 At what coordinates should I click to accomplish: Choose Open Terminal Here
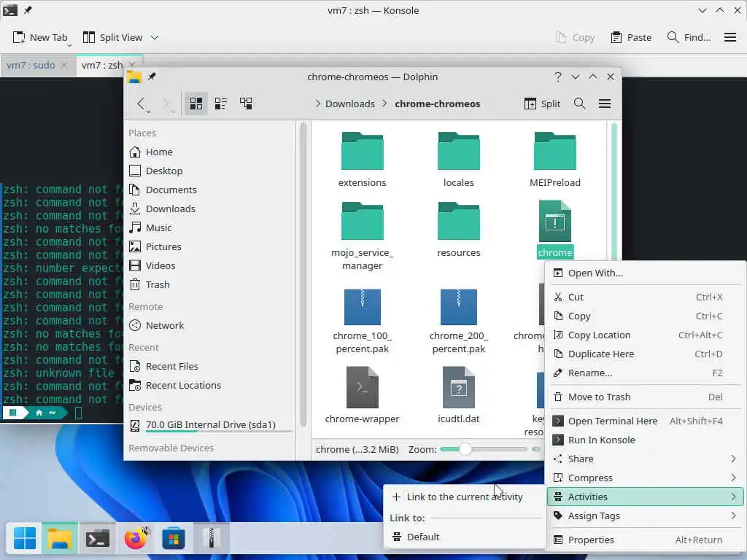[646, 421]
